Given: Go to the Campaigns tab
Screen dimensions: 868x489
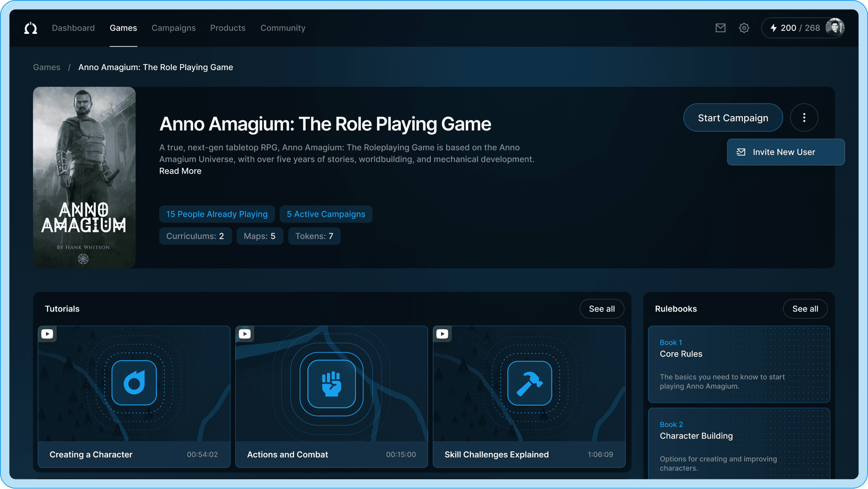Looking at the screenshot, I should click(x=174, y=28).
